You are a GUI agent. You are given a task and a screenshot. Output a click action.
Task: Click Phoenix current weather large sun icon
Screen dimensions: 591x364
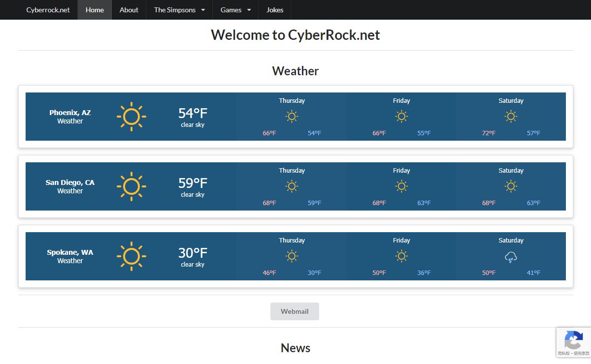131,117
